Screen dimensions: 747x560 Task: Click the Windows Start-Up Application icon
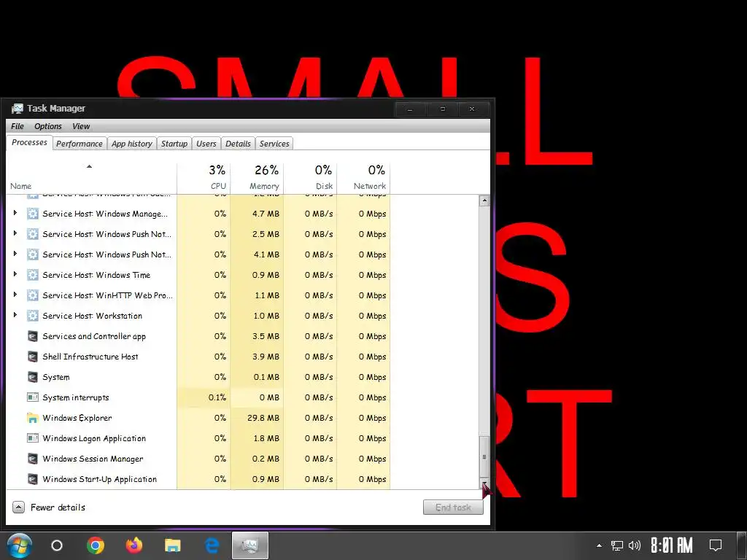(32, 480)
